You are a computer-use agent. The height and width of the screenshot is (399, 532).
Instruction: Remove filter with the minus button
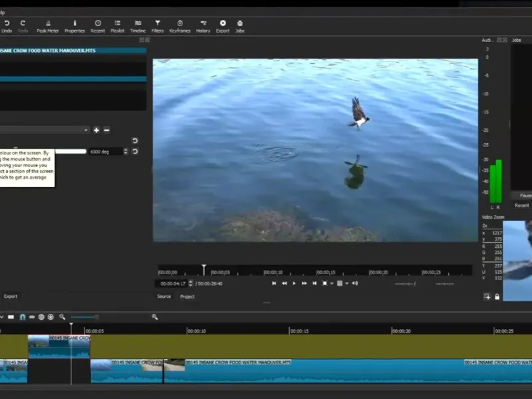(x=106, y=130)
